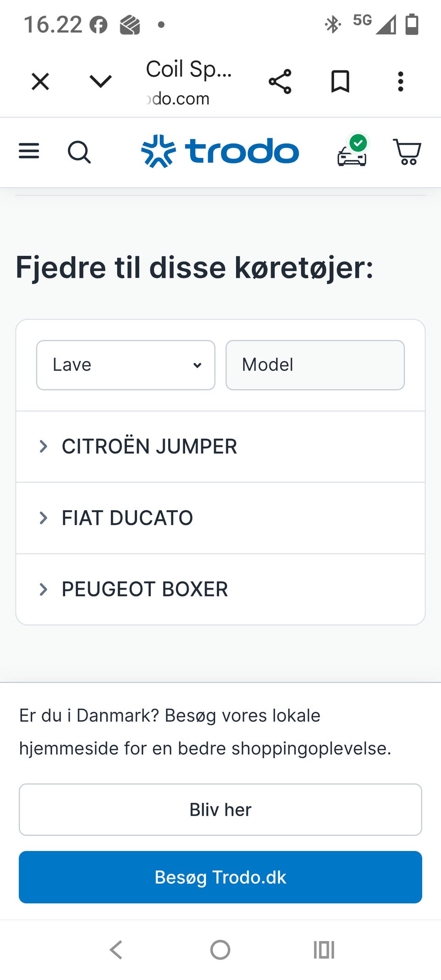Image resolution: width=441 pixels, height=980 pixels.
Task: Open the shopping cart
Action: (407, 152)
